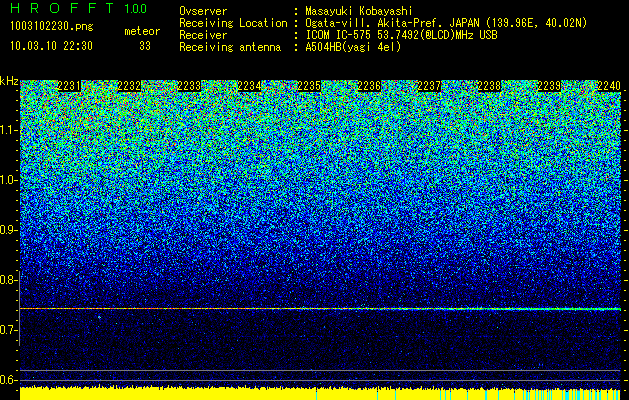Viewport: 629px width, 400px height.
Task: Click the 'Receiving antenna' field label
Action: (x=230, y=47)
